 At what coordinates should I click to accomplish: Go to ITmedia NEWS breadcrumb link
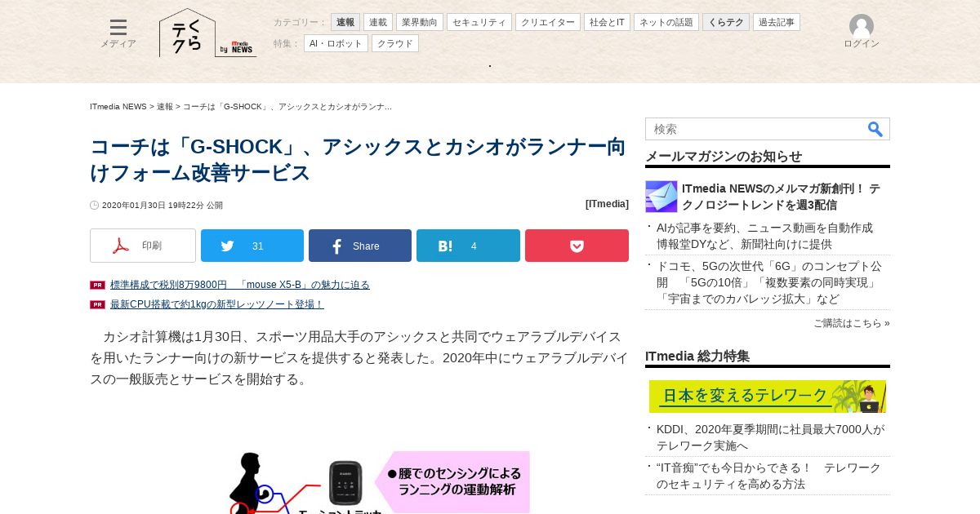[x=118, y=107]
